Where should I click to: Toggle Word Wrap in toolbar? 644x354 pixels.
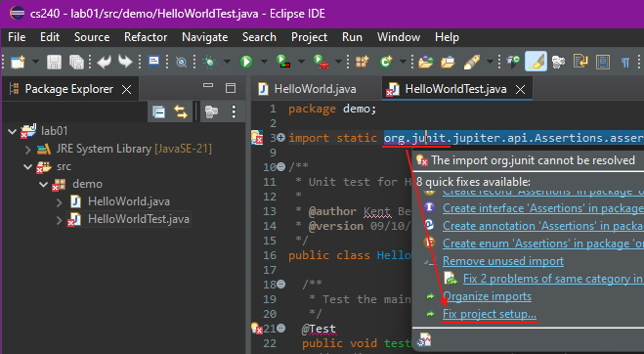pyautogui.click(x=580, y=62)
